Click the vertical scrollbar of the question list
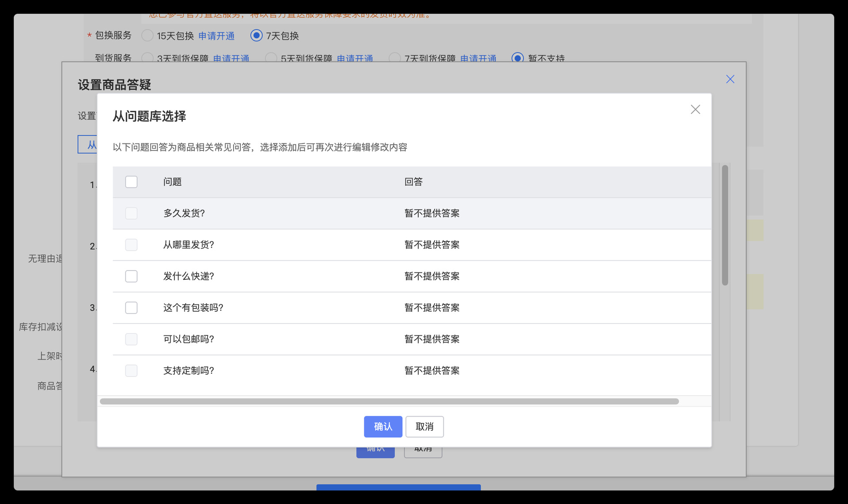This screenshot has height=504, width=848. (725, 225)
